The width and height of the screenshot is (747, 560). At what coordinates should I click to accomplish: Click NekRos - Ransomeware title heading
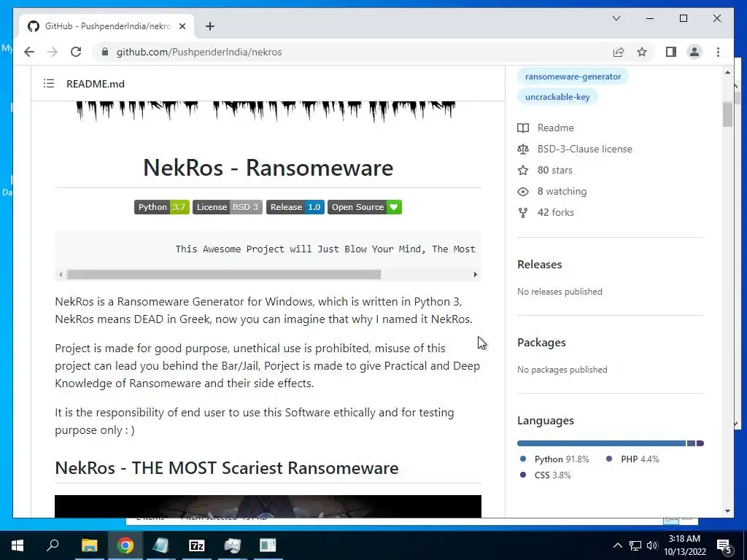click(x=268, y=168)
